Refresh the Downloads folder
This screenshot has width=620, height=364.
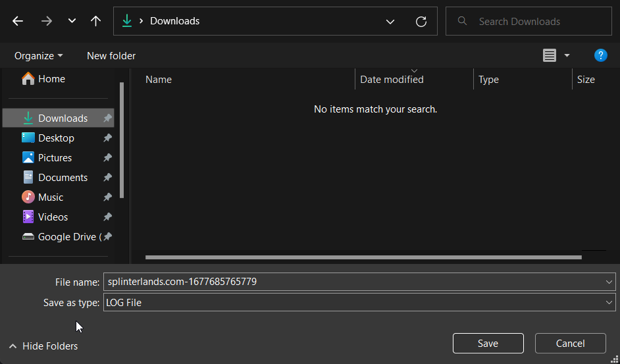coord(421,21)
